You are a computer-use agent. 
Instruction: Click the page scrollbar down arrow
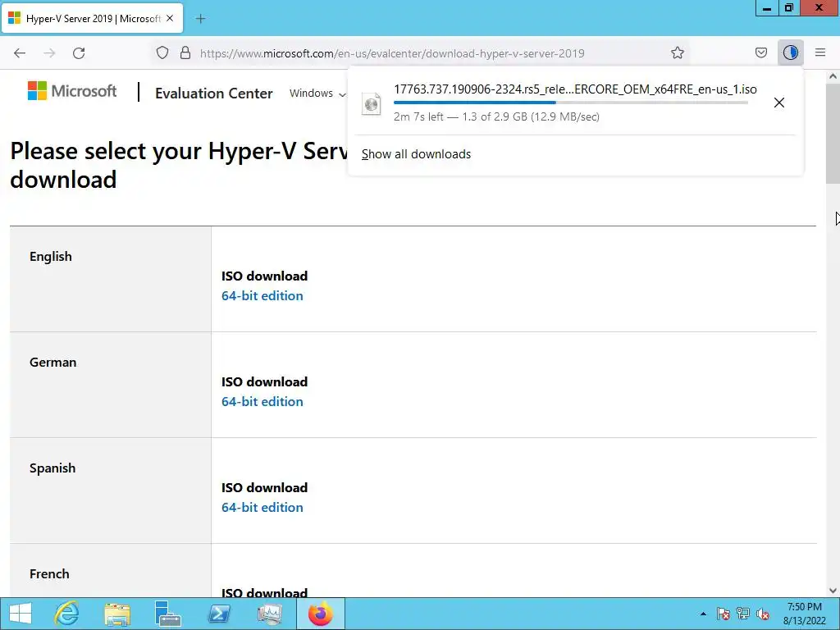click(833, 591)
